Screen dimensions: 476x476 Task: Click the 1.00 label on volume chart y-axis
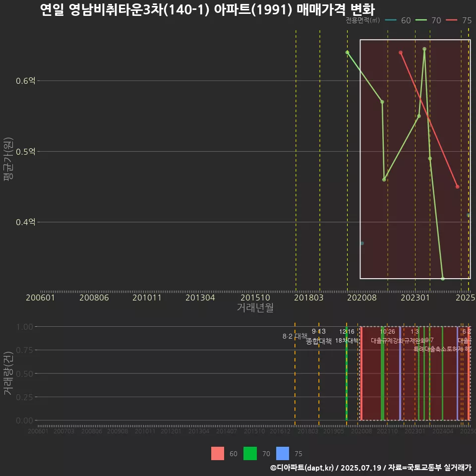(25, 327)
